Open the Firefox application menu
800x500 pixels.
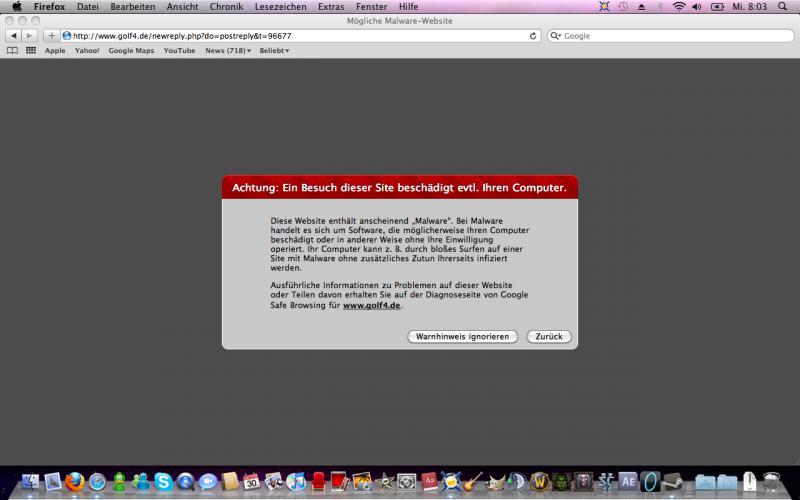(x=49, y=7)
